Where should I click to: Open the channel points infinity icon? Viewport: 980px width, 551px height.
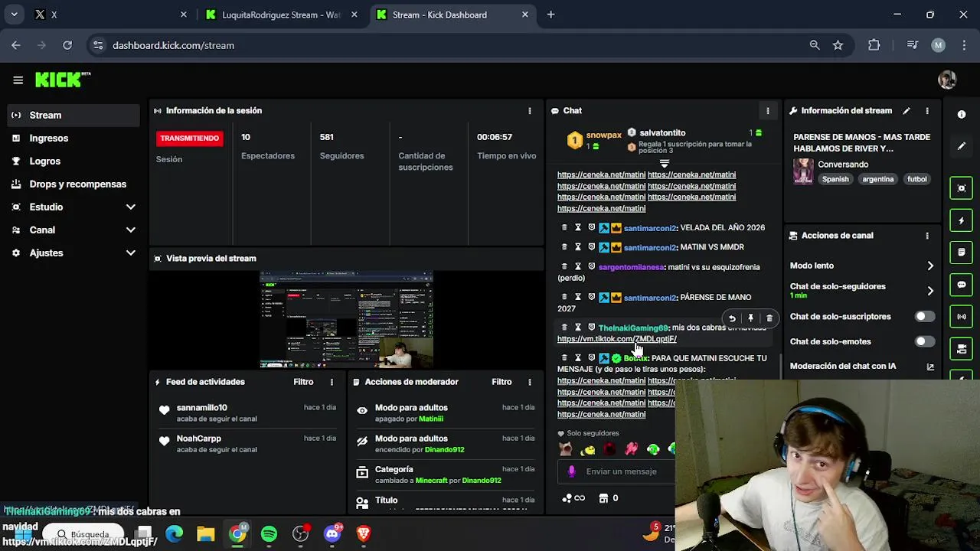pyautogui.click(x=573, y=498)
